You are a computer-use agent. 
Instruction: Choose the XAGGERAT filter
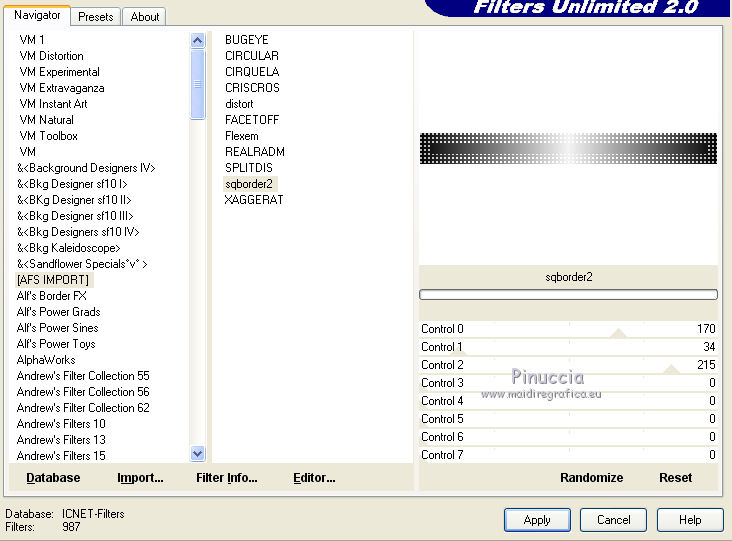click(253, 200)
